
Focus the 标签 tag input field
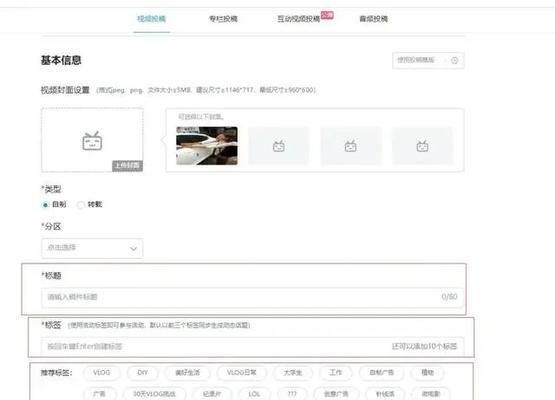pyautogui.click(x=252, y=346)
